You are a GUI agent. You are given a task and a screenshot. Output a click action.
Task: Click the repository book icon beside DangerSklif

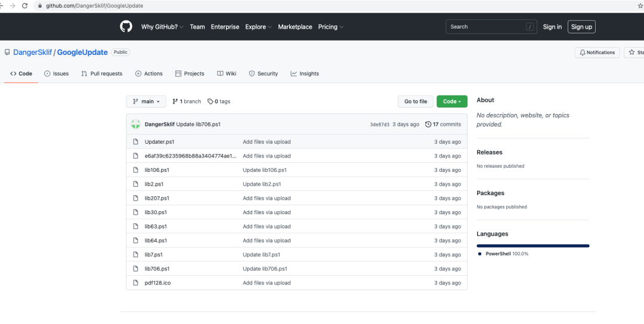[x=7, y=53]
